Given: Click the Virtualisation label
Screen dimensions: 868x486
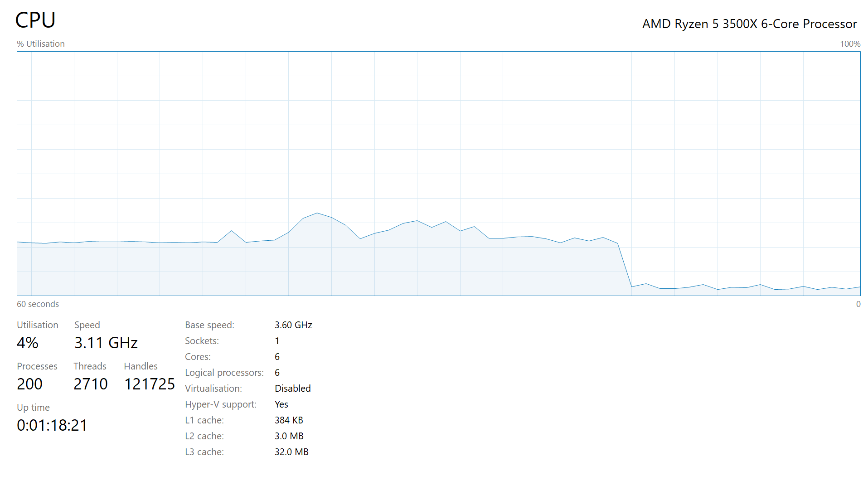Looking at the screenshot, I should click(x=213, y=388).
